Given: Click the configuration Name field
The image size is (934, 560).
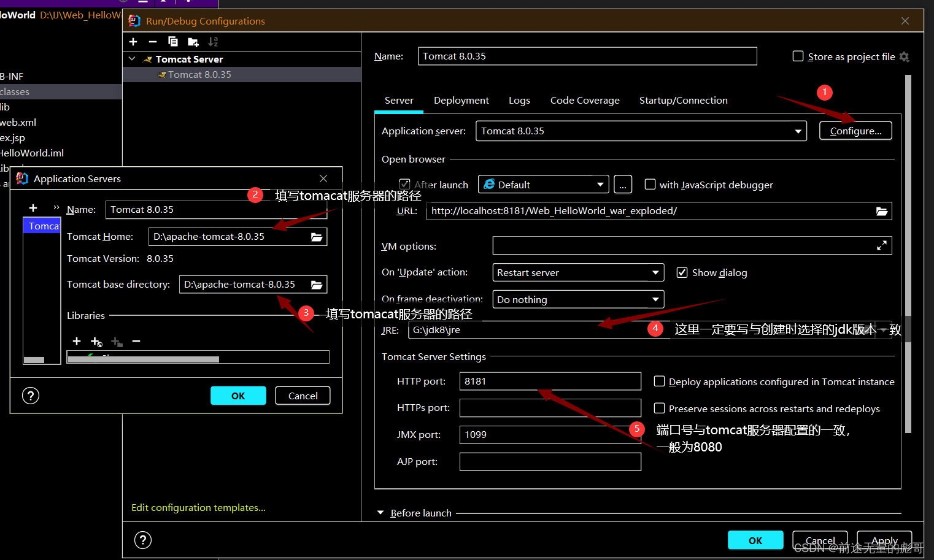Looking at the screenshot, I should (x=587, y=56).
